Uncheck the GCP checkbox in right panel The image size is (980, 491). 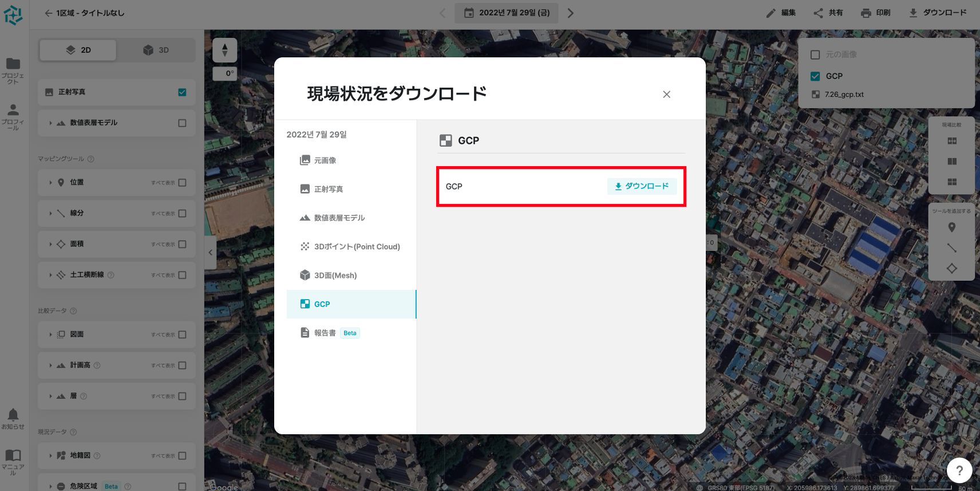click(815, 76)
